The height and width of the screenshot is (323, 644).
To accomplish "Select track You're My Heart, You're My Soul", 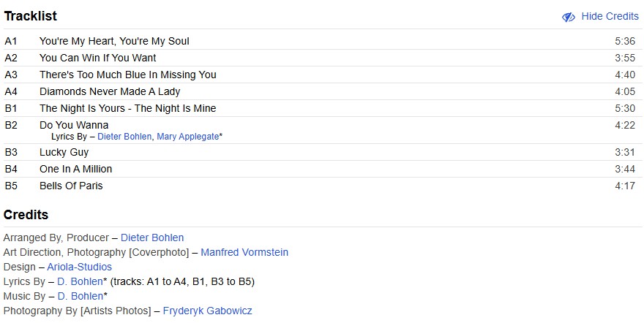I will tap(114, 41).
